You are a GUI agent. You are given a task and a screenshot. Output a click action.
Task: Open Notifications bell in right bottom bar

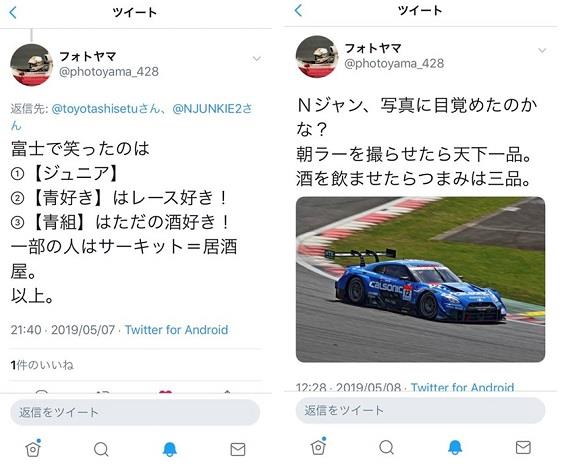(x=455, y=447)
